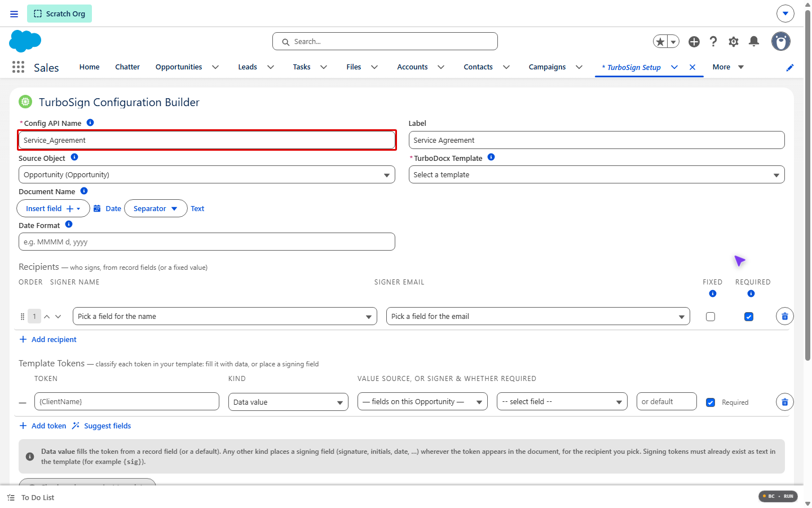Show Date Format info tooltip
This screenshot has height=508, width=812.
pos(69,224)
